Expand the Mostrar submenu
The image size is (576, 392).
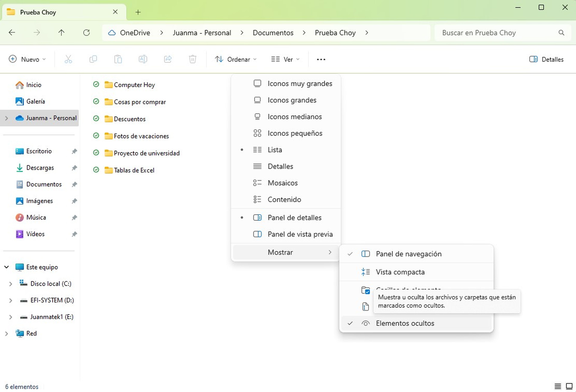click(x=286, y=252)
